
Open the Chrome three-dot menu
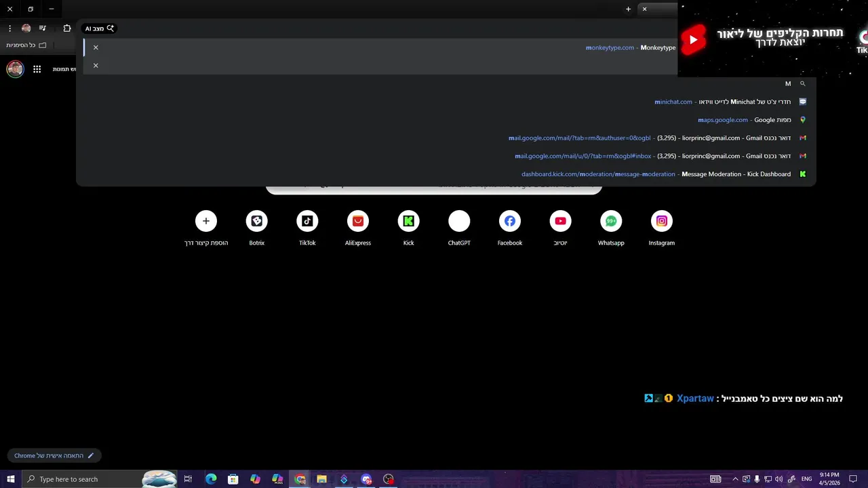tap(9, 28)
